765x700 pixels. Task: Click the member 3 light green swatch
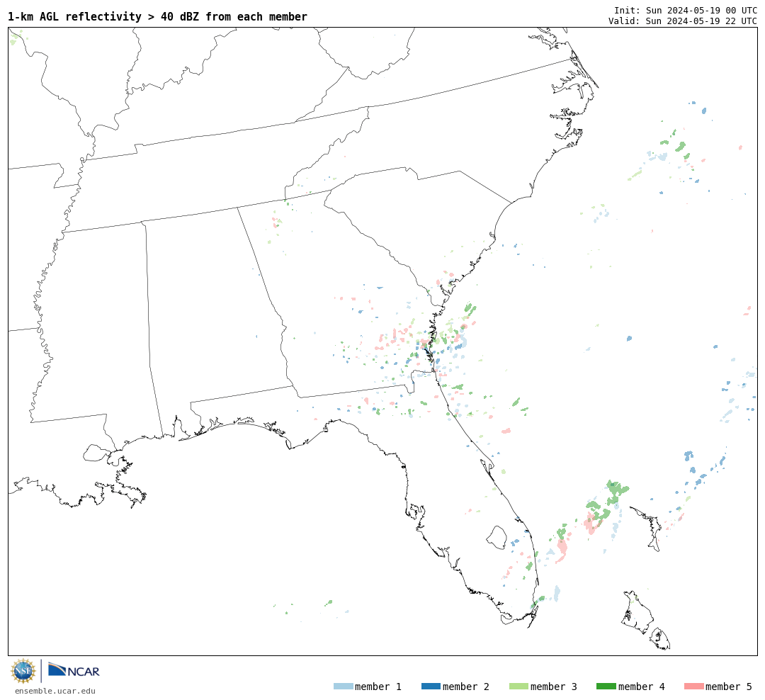(518, 687)
